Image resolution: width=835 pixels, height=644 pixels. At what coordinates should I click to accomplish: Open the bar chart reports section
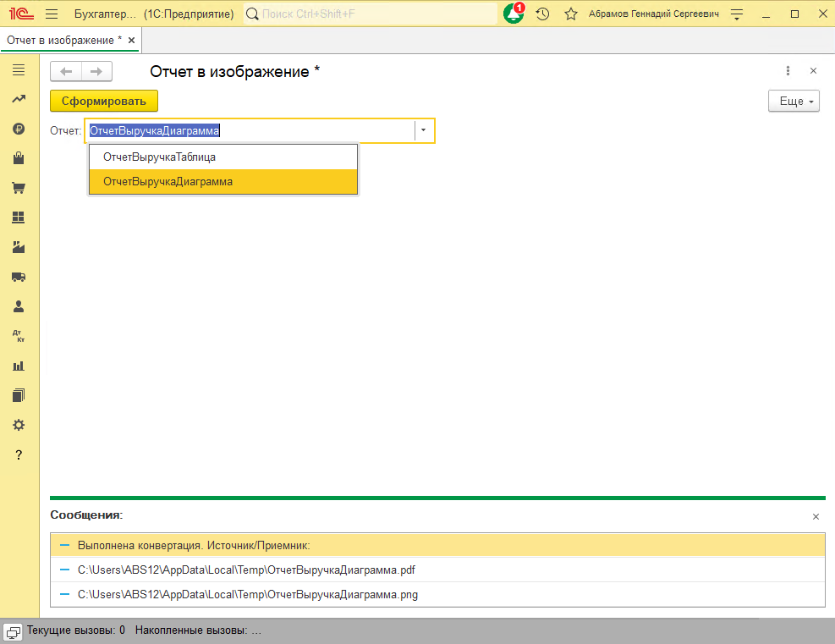[19, 366]
